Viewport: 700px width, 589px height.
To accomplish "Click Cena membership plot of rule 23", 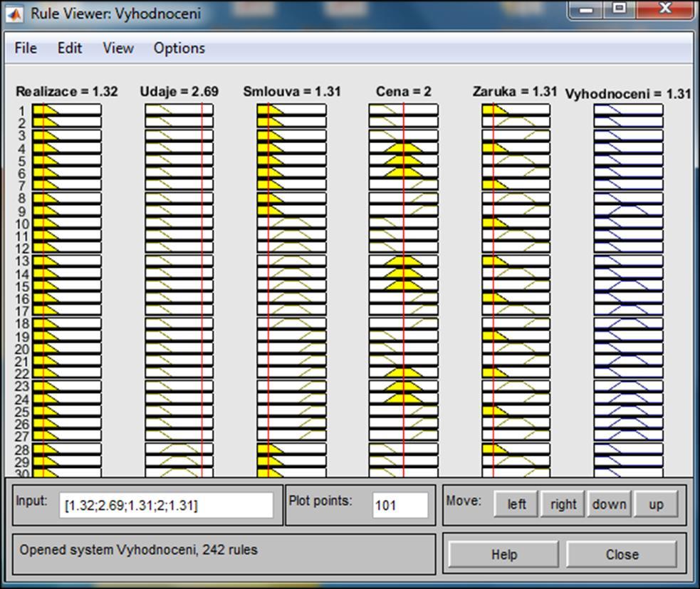I will pyautogui.click(x=404, y=386).
